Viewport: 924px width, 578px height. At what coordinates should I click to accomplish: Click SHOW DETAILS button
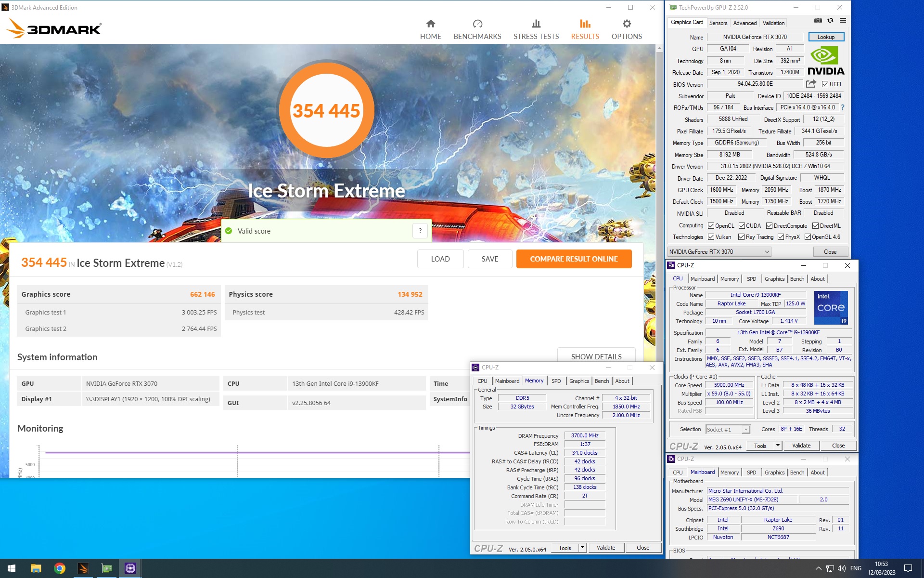(596, 356)
